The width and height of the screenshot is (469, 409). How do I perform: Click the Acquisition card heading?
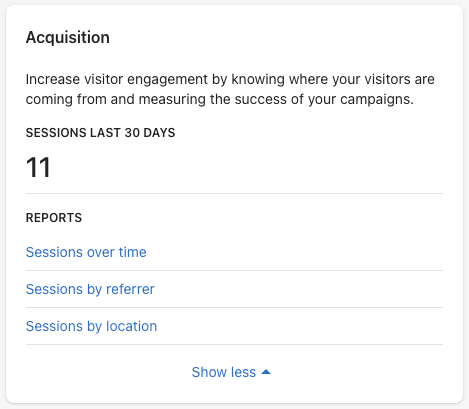pos(68,37)
